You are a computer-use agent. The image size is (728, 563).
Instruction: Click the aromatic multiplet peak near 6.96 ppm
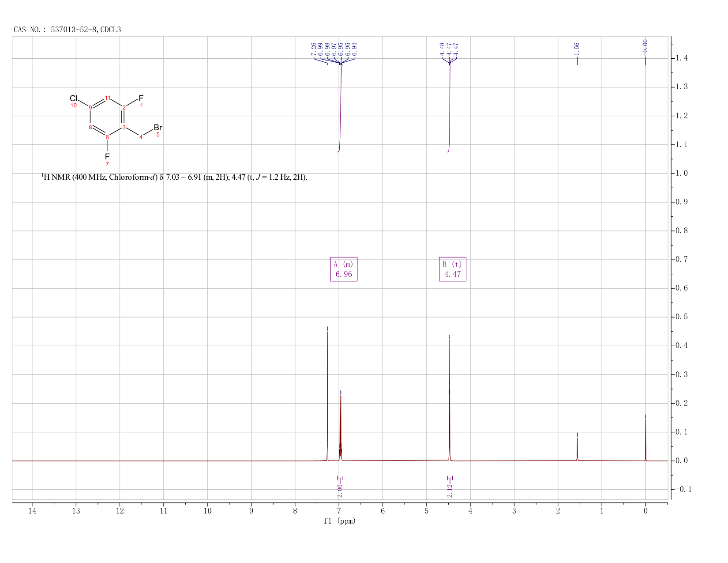(x=341, y=428)
